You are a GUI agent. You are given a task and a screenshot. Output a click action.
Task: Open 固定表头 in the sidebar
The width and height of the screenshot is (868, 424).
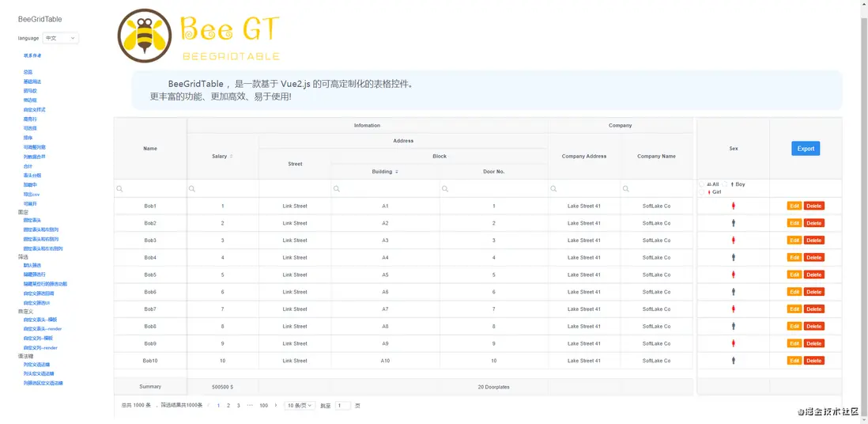32,221
